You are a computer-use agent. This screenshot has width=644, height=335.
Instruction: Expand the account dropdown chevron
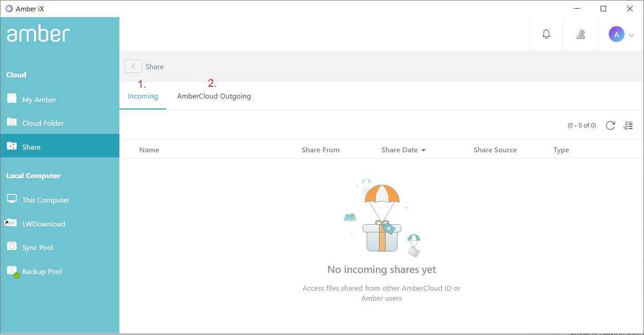click(632, 35)
